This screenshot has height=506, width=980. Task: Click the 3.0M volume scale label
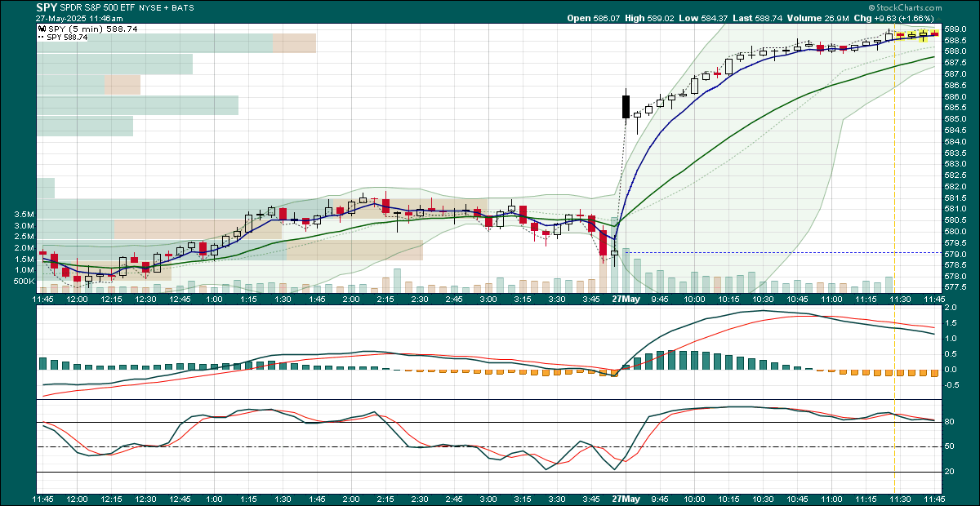click(24, 226)
